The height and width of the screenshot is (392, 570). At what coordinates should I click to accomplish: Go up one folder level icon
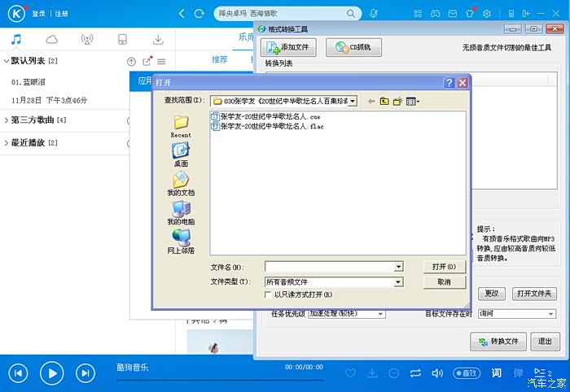click(x=384, y=101)
